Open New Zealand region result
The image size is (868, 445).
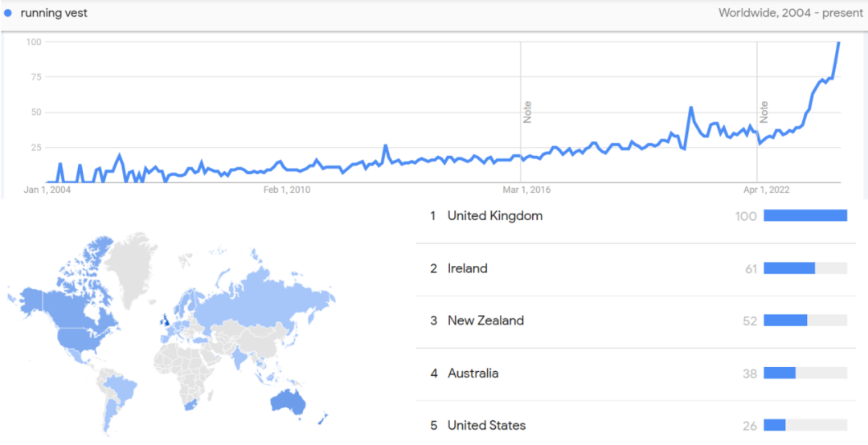pyautogui.click(x=485, y=320)
